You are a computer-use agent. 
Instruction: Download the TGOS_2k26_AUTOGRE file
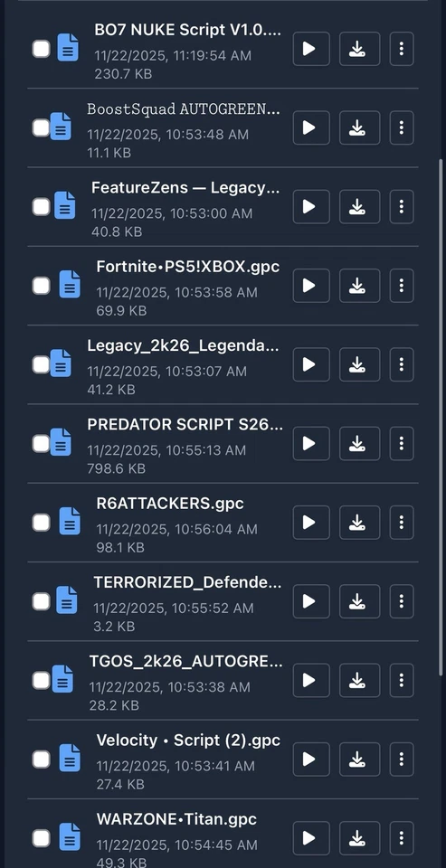tap(359, 680)
